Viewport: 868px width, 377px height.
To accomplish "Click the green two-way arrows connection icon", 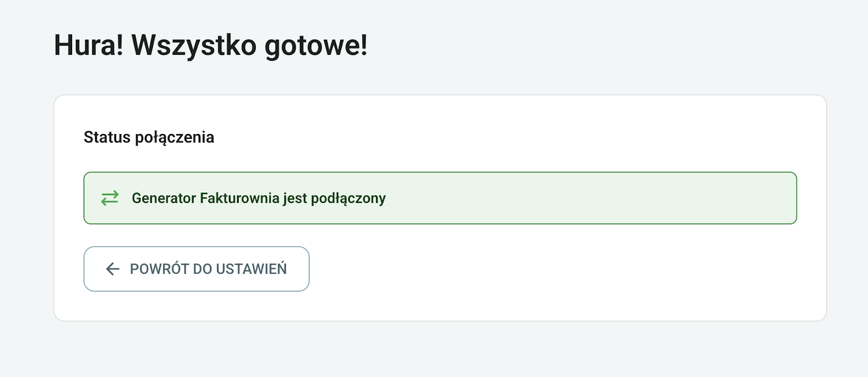I will pyautogui.click(x=110, y=198).
